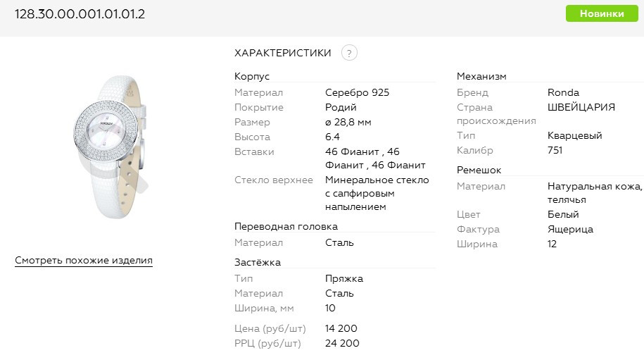644x360 pixels.
Task: Click the Фактура label
Action: pyautogui.click(x=478, y=230)
